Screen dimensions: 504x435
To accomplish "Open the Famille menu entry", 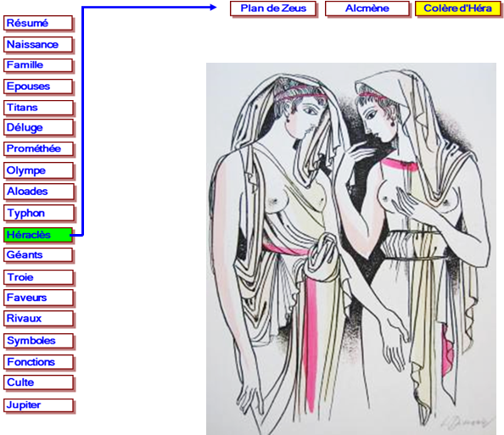I will click(x=38, y=65).
